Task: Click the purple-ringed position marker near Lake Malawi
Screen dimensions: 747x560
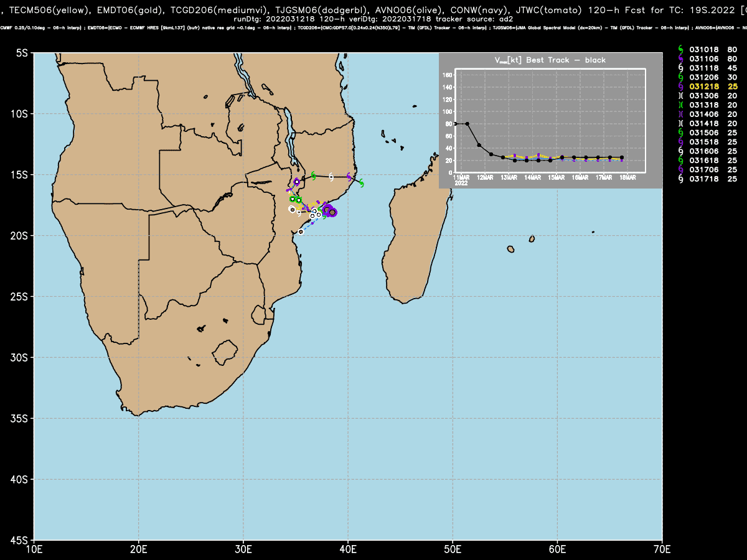Action: click(x=297, y=182)
